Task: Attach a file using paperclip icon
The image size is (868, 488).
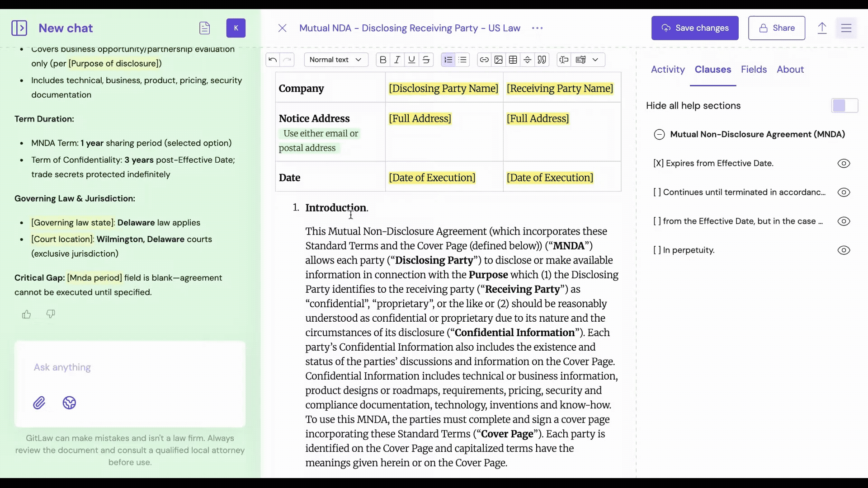Action: point(39,403)
